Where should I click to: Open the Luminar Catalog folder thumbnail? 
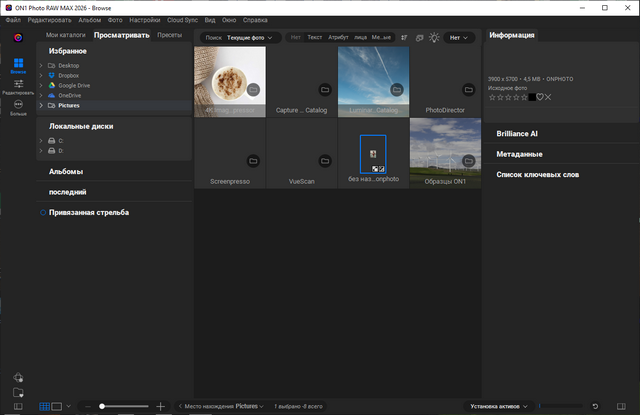pyautogui.click(x=373, y=82)
